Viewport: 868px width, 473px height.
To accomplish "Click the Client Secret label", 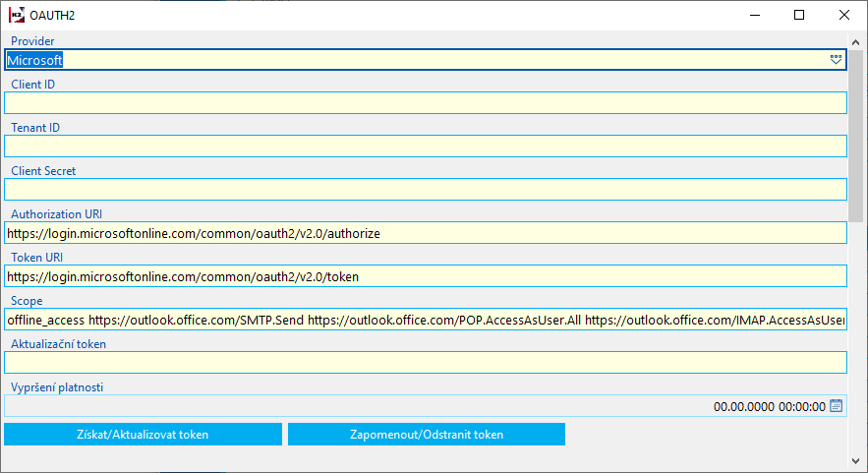I will (x=43, y=170).
